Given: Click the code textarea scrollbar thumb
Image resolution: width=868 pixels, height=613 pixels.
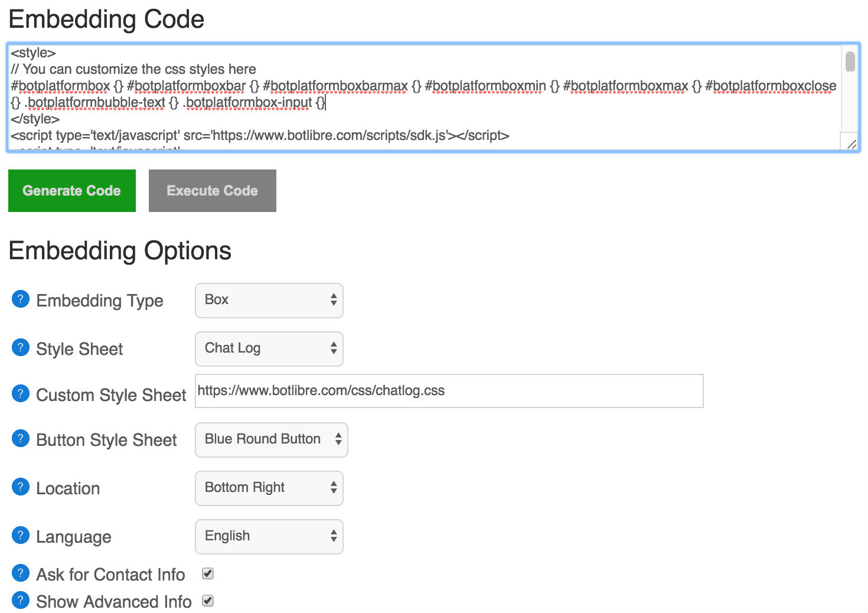Looking at the screenshot, I should [850, 61].
